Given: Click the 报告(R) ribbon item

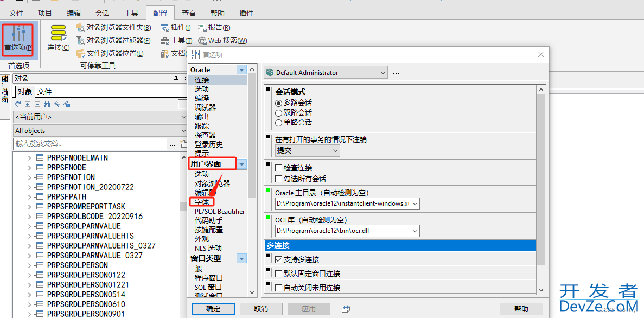Looking at the screenshot, I should pos(214,28).
